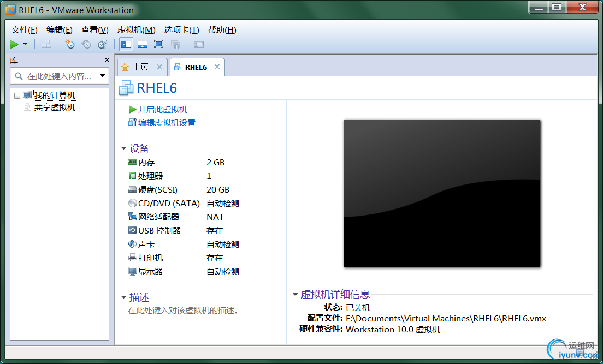Open the Snapshot Manager icon
This screenshot has height=364, width=603.
(102, 44)
